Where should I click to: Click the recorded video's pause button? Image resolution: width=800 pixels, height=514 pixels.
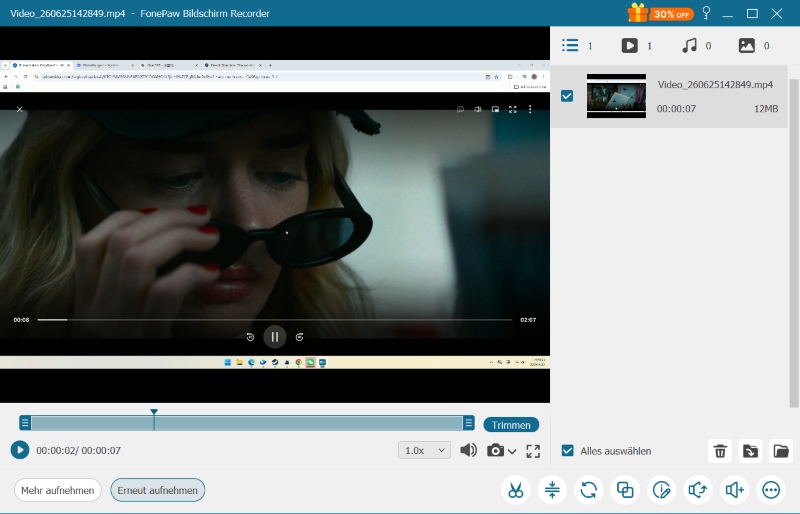274,337
